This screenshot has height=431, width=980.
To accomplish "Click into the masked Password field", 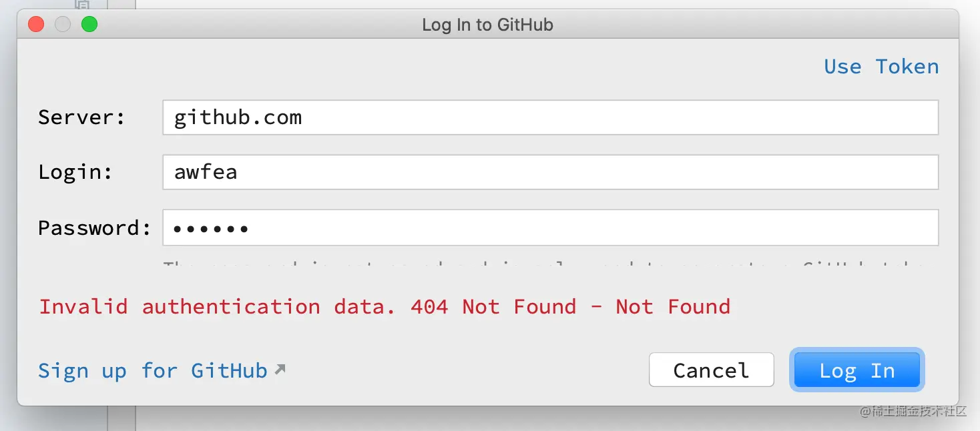I will click(551, 228).
